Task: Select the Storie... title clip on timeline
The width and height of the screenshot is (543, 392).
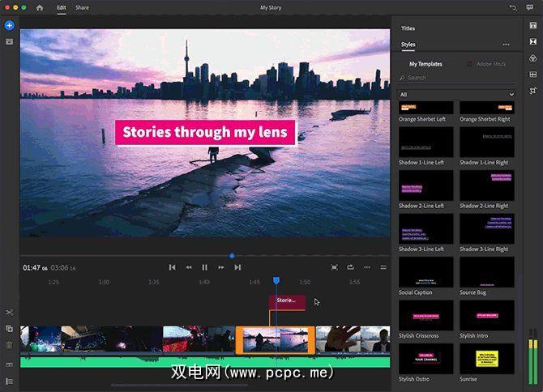Action: 287,302
